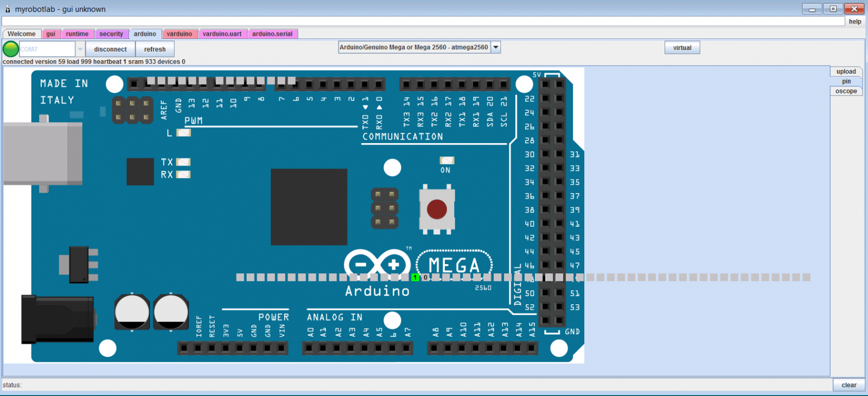Click the COM7 port text field
The image size is (868, 396).
(x=47, y=49)
